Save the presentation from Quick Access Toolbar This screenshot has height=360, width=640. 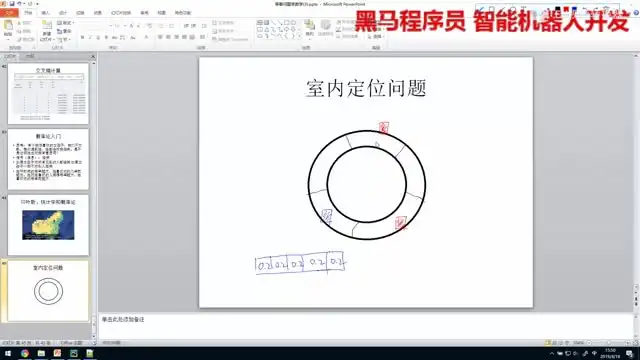(12, 4)
